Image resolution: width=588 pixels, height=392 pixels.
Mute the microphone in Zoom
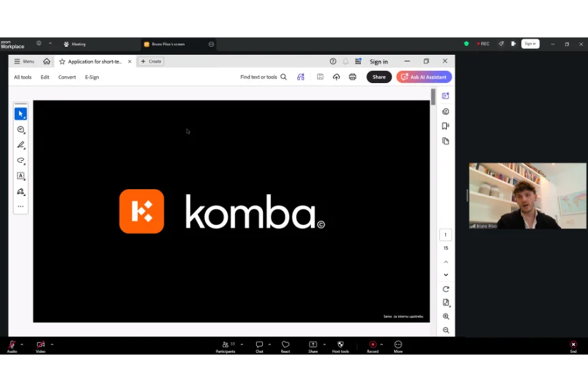tap(11, 347)
